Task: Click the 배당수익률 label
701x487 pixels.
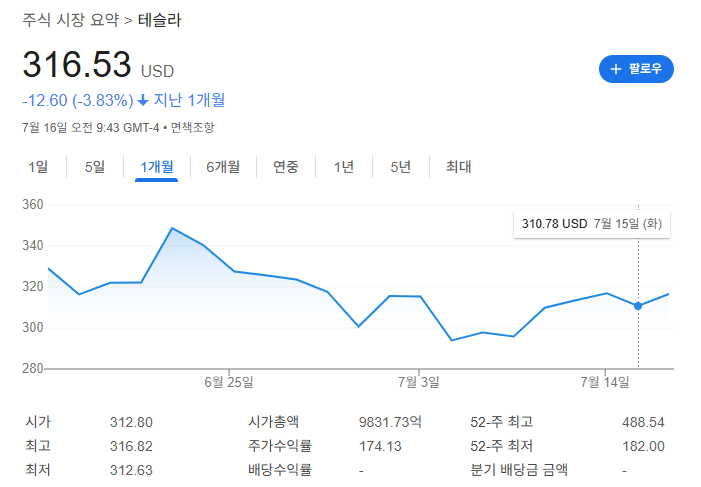Action: [280, 470]
